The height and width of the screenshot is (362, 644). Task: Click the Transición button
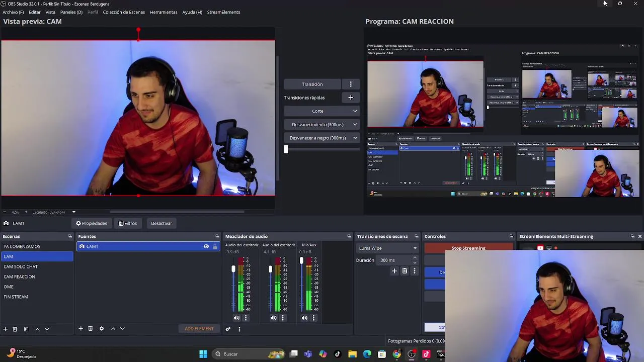pos(312,84)
